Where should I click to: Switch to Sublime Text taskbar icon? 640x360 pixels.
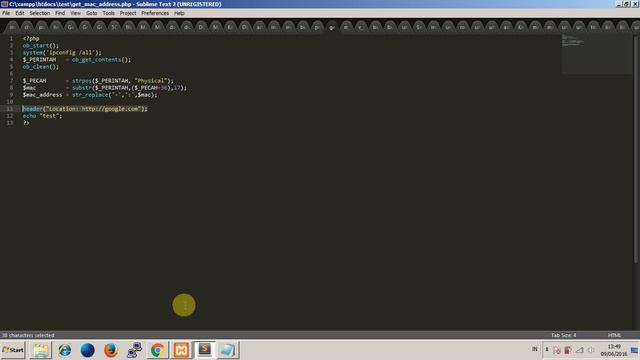click(204, 349)
